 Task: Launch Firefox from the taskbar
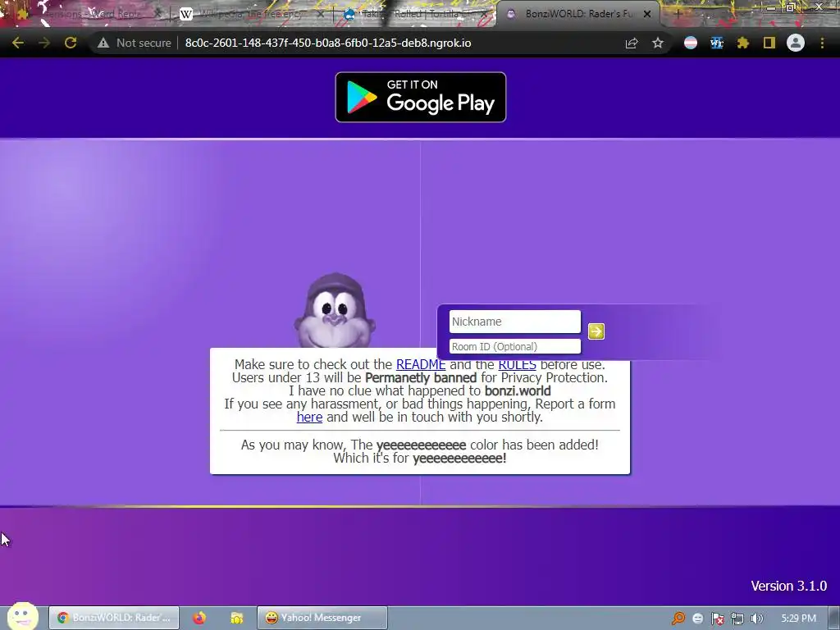click(x=199, y=618)
